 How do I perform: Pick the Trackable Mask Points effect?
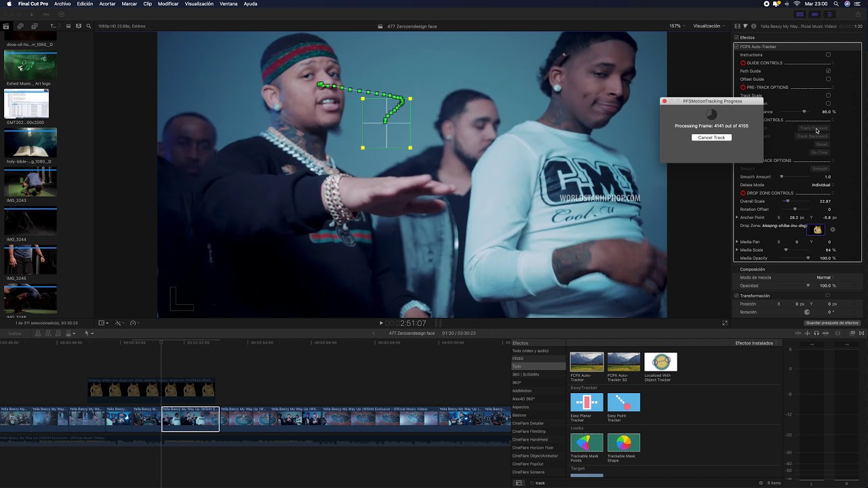(587, 443)
